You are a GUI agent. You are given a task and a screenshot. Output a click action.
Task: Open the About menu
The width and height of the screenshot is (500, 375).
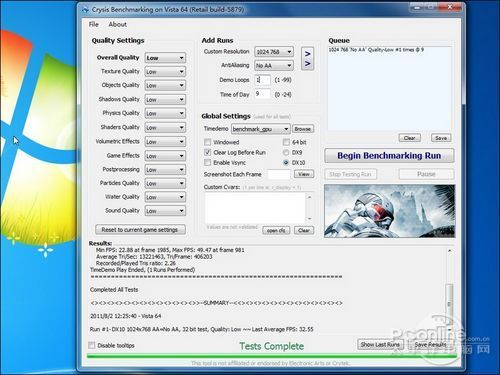(x=117, y=24)
